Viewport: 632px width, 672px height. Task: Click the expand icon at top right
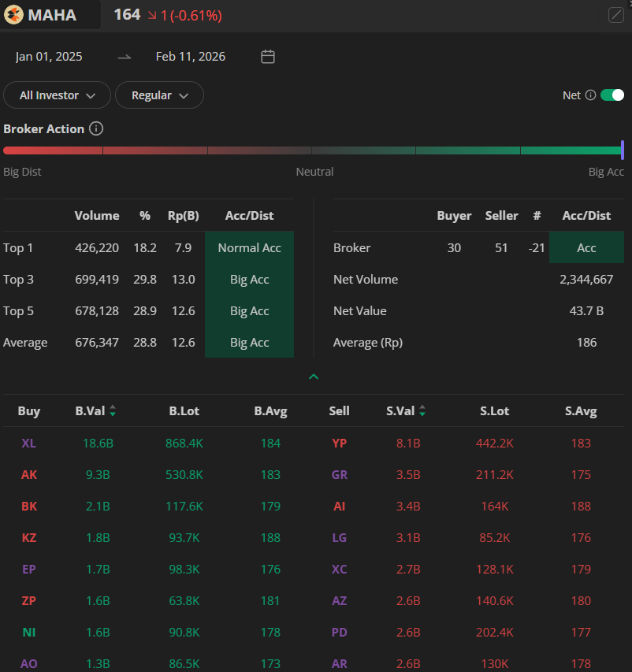point(616,15)
